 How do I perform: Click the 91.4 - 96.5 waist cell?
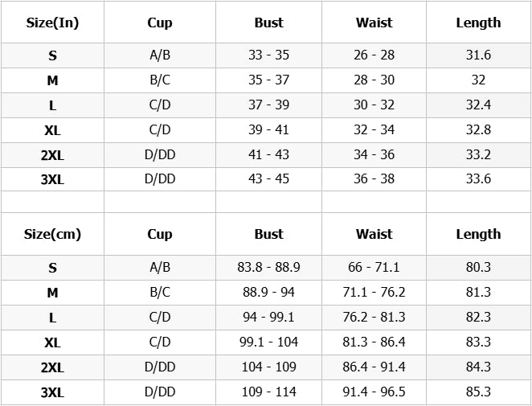pos(374,392)
